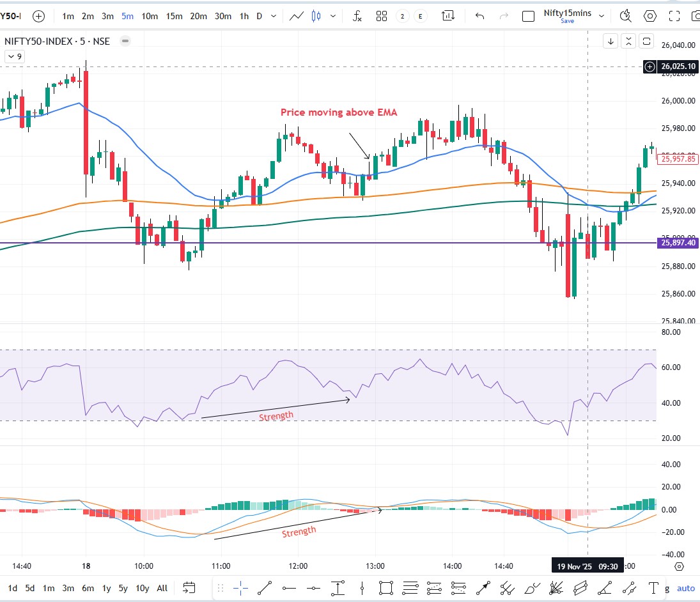Pick the Text tool on drawing toolbar
The height and width of the screenshot is (602, 700).
tap(653, 588)
